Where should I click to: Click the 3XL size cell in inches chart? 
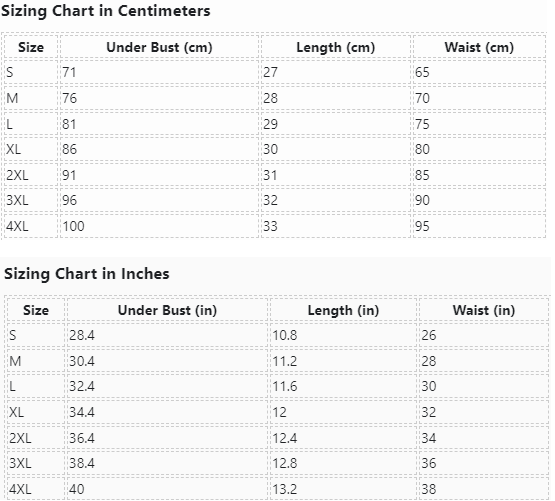tap(36, 463)
